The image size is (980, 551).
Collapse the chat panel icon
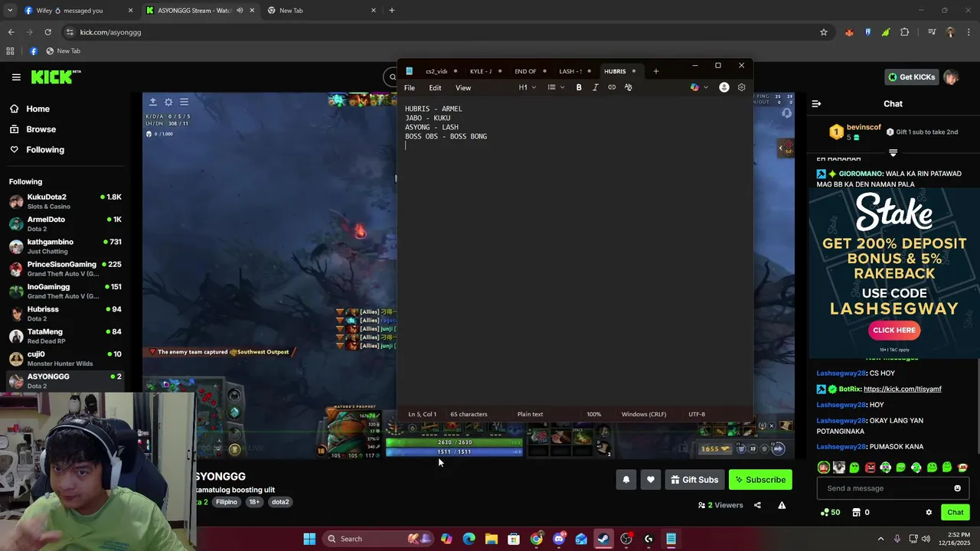pyautogui.click(x=816, y=103)
